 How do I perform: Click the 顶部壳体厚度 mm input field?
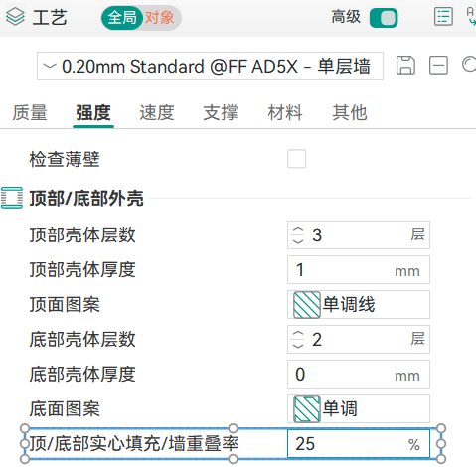tap(359, 269)
